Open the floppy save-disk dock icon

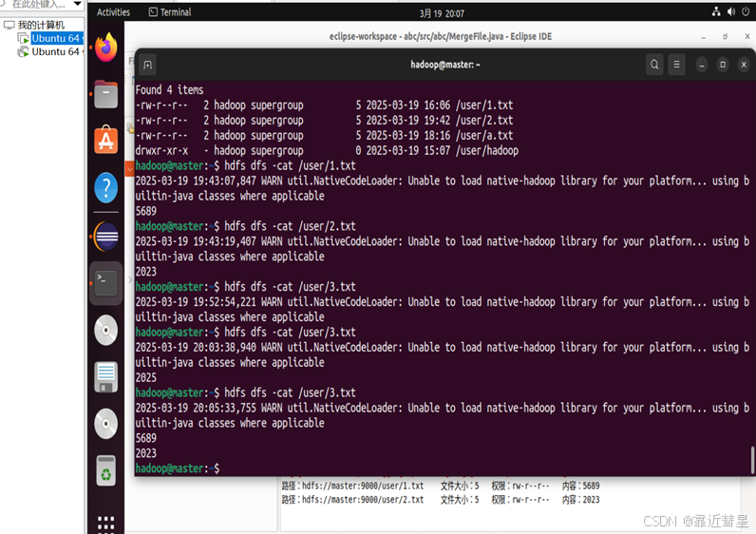pyautogui.click(x=106, y=376)
